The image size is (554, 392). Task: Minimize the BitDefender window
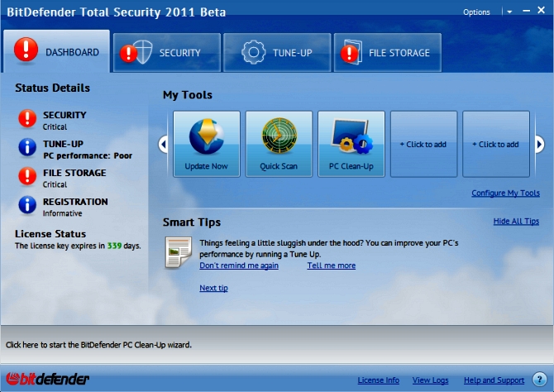coord(526,11)
